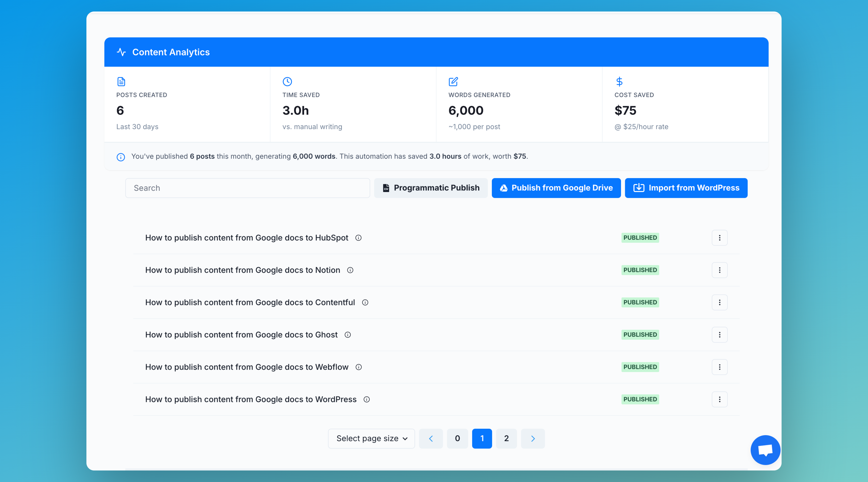The width and height of the screenshot is (868, 482).
Task: Click into the Search field
Action: coord(248,188)
